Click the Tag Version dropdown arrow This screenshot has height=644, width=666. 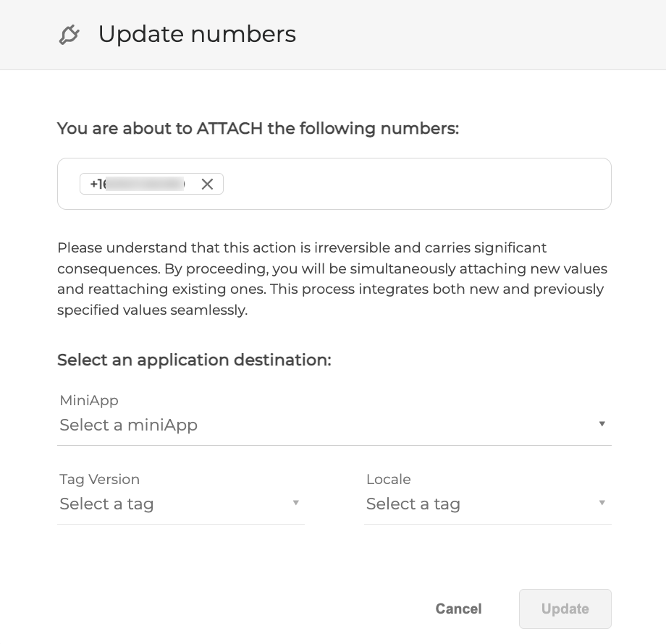pos(296,502)
